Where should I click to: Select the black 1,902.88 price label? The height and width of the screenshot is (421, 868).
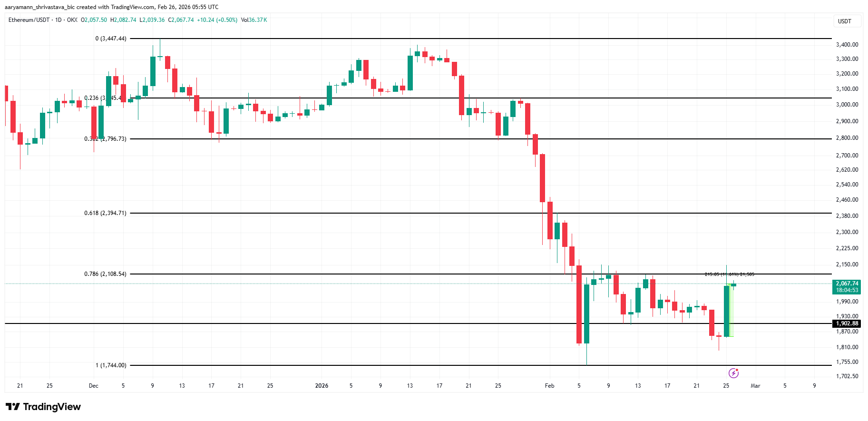[x=847, y=323]
